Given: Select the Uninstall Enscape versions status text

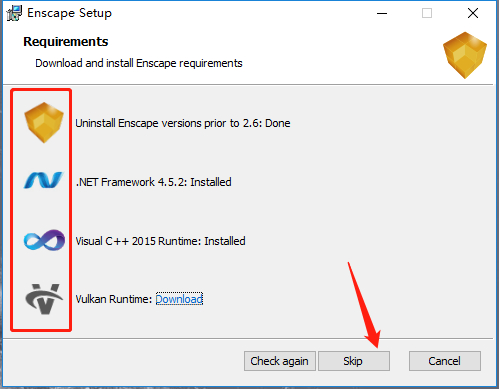Looking at the screenshot, I should [x=183, y=123].
